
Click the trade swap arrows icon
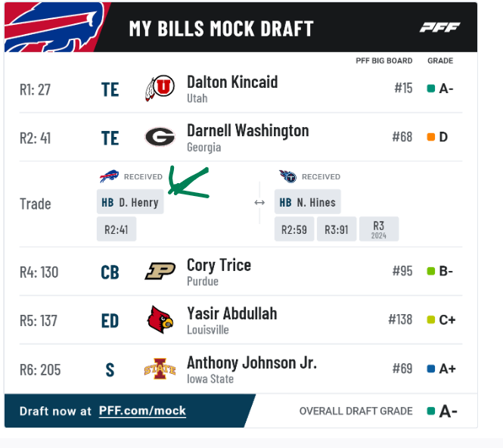coord(259,203)
